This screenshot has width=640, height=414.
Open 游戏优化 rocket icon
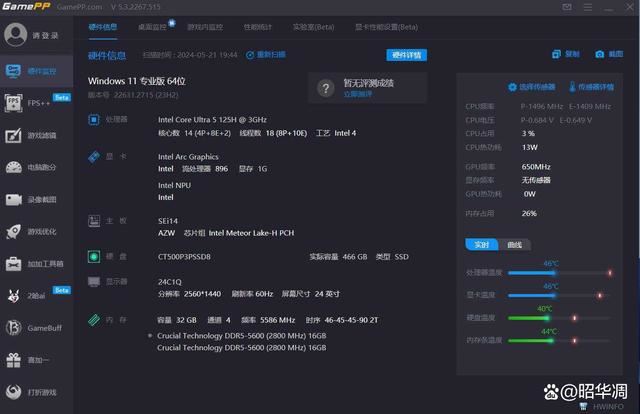click(x=16, y=231)
